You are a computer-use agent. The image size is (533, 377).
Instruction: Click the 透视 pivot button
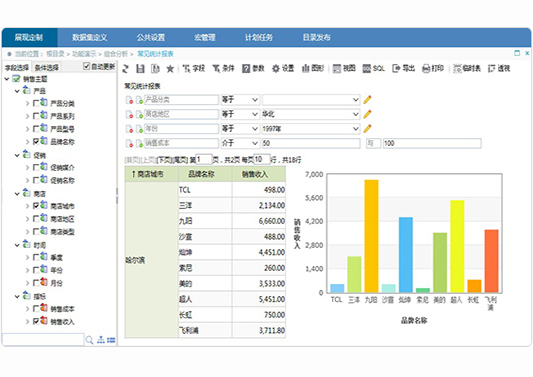pyautogui.click(x=499, y=69)
